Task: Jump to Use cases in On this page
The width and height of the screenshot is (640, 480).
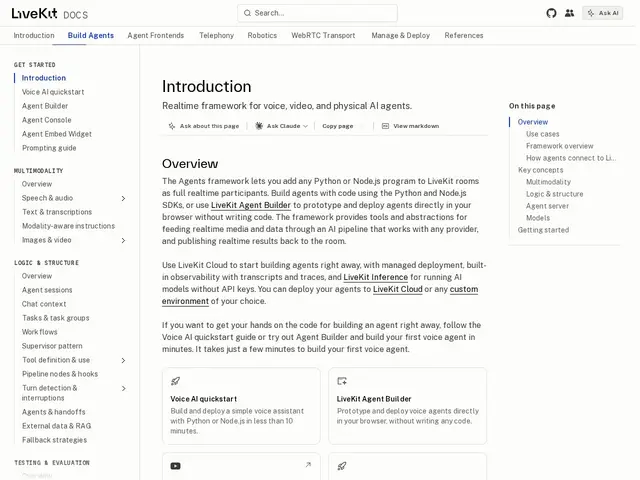Action: click(x=542, y=134)
